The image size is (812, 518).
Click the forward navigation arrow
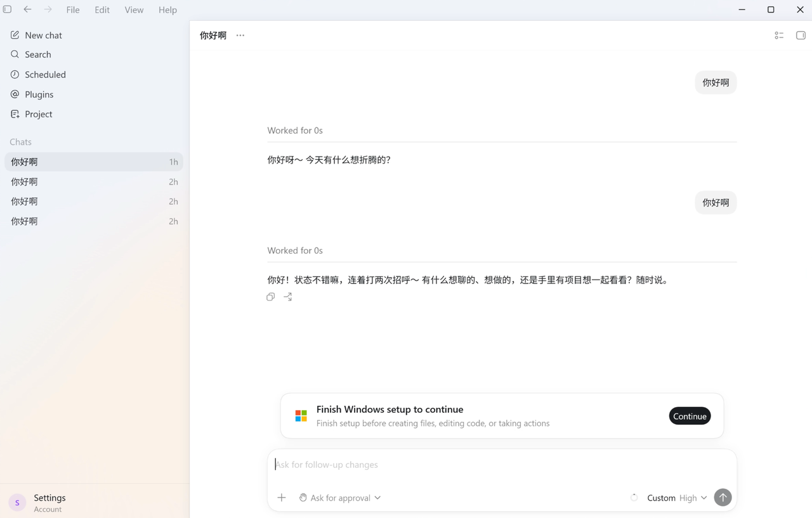(48, 10)
